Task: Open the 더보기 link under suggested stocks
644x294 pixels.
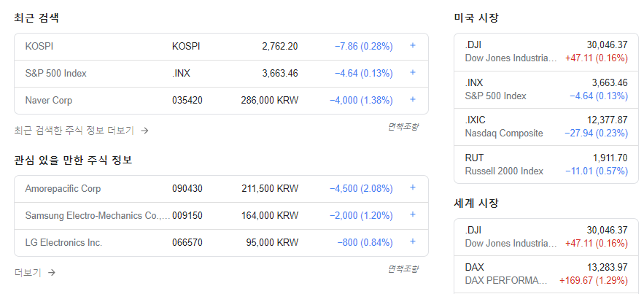Action: [34, 273]
